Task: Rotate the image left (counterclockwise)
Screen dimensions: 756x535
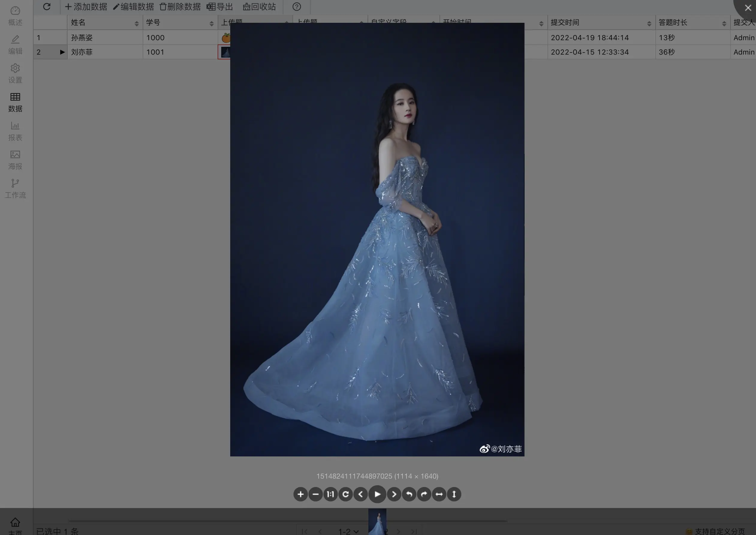Action: pyautogui.click(x=409, y=494)
